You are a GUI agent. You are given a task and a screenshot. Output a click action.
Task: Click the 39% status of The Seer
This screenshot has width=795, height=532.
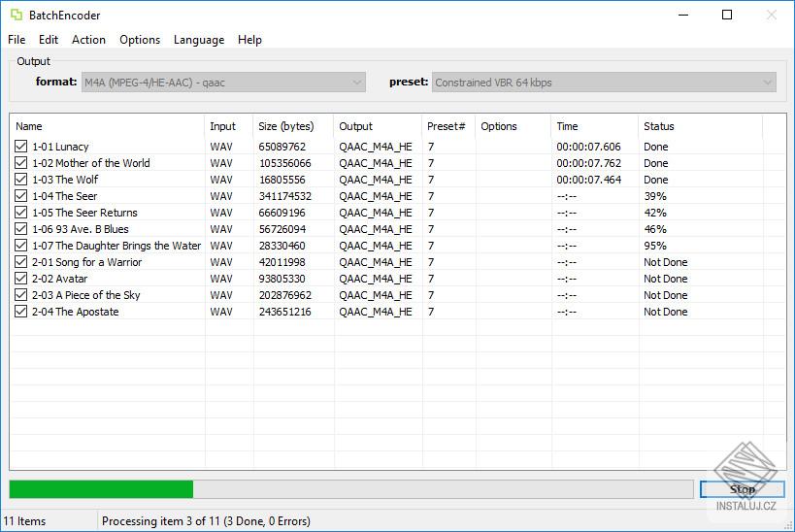tap(655, 196)
